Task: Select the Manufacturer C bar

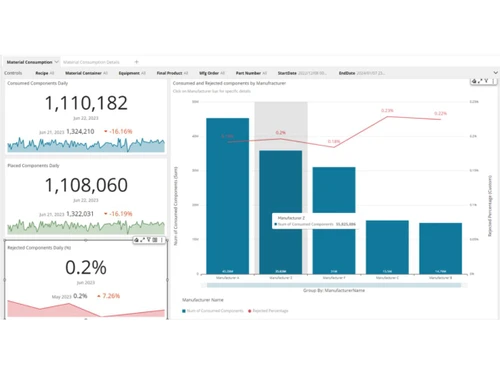Action: pos(387,247)
